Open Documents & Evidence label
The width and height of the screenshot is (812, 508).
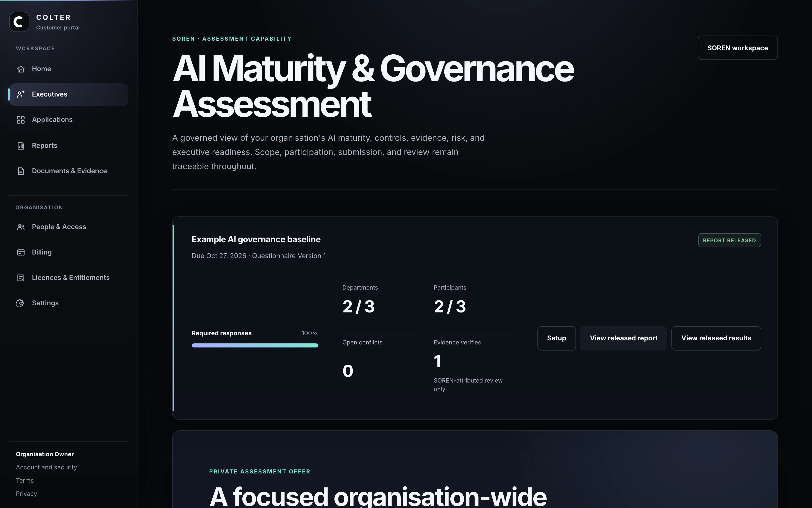[70, 171]
